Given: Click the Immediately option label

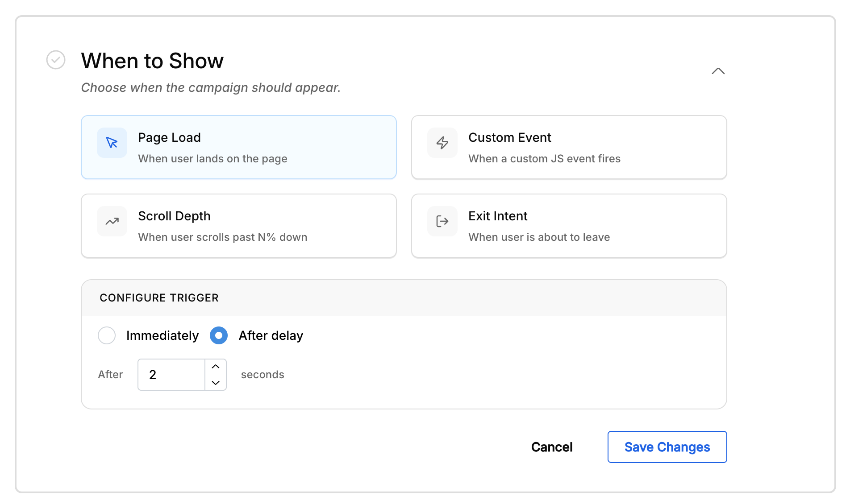Looking at the screenshot, I should click(x=162, y=335).
